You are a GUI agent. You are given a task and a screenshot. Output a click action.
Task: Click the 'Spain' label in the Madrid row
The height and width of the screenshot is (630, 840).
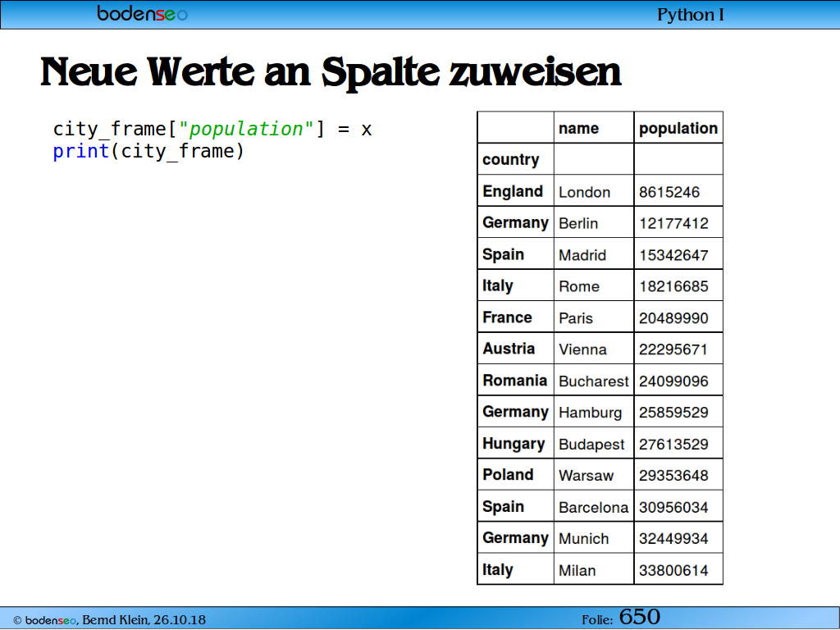click(503, 255)
